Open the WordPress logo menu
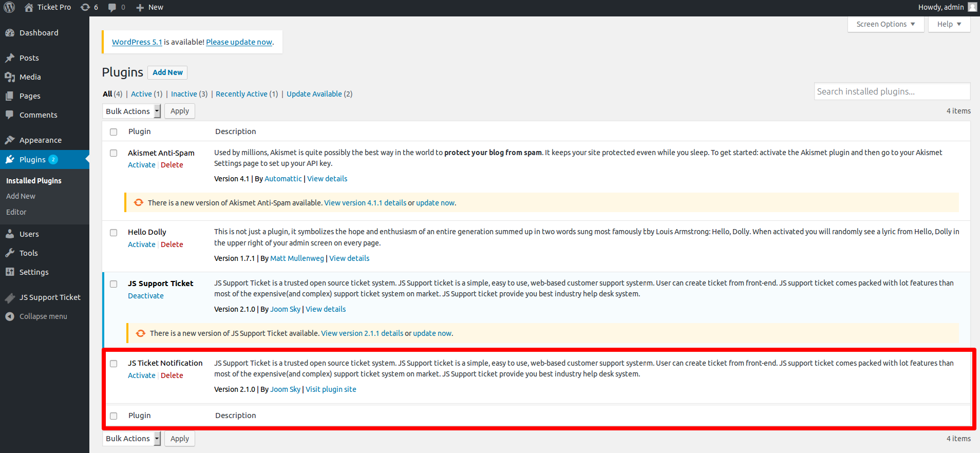Image resolution: width=980 pixels, height=453 pixels. [9, 7]
